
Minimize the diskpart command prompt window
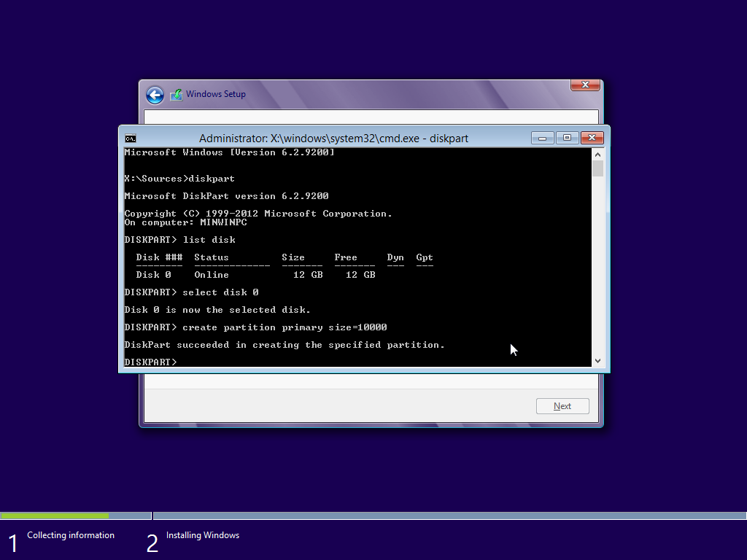point(542,138)
